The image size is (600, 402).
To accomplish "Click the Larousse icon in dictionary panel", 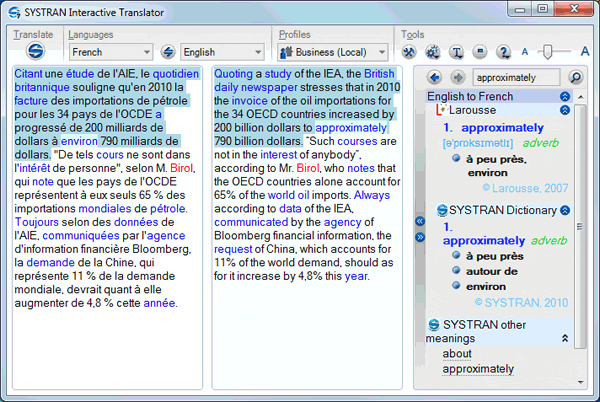I will click(x=441, y=110).
